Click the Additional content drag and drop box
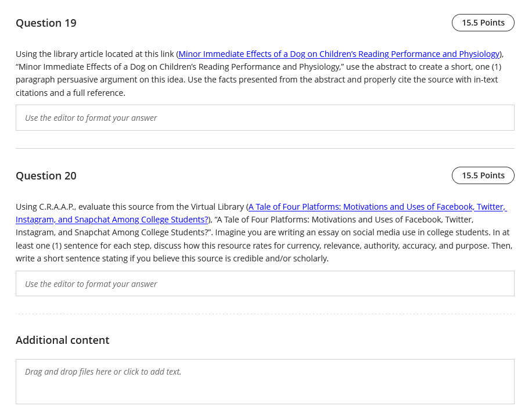Image resolution: width=532 pixels, height=413 pixels. pos(265,382)
